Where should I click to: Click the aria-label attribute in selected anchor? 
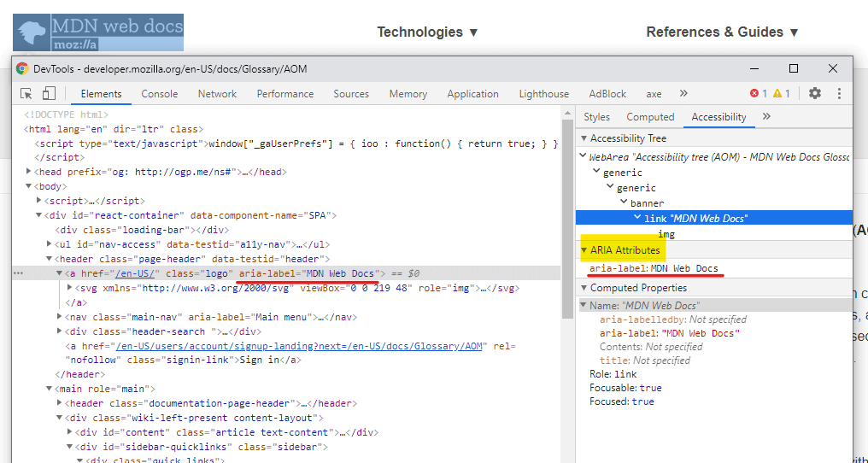308,273
